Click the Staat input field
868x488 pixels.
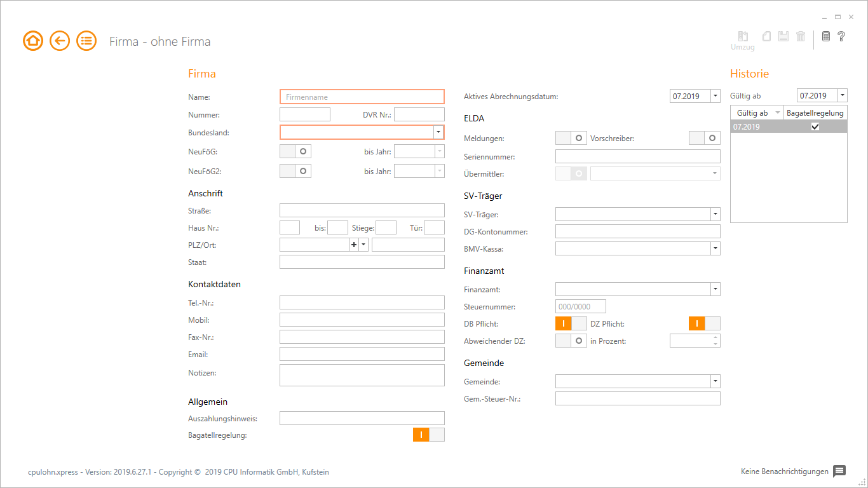(362, 262)
